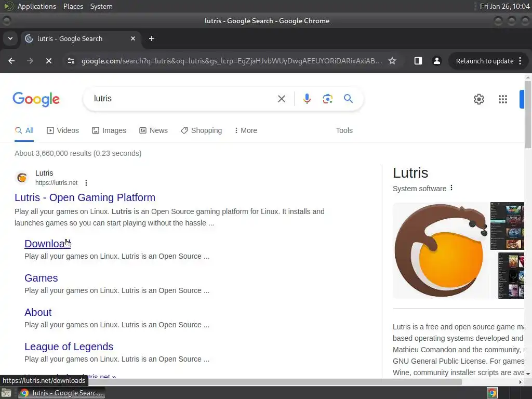
Task: Click the Google logo
Action: [36, 99]
